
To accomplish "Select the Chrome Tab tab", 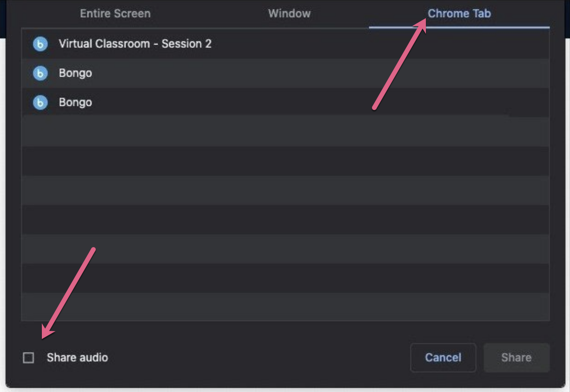I will tap(459, 13).
